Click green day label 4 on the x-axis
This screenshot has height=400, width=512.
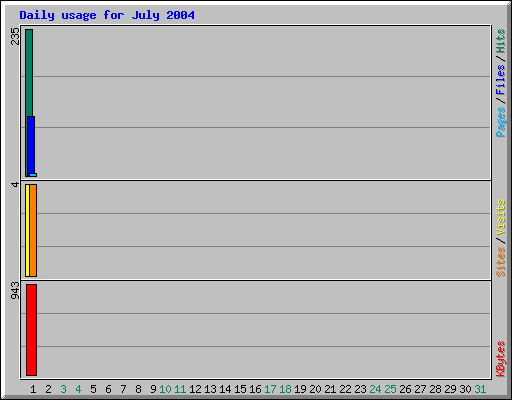pos(78,389)
